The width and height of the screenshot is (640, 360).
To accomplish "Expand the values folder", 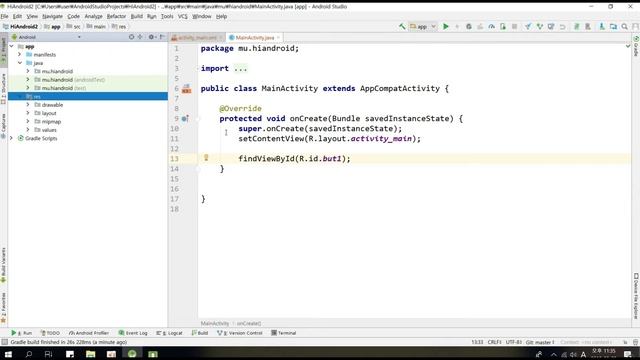I will pos(28,130).
